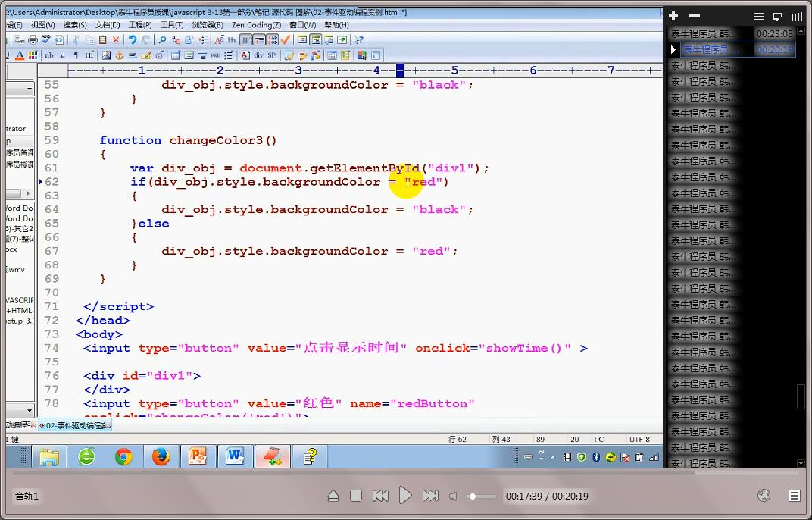
Task: Show hidden system tray icons
Action: point(552,457)
